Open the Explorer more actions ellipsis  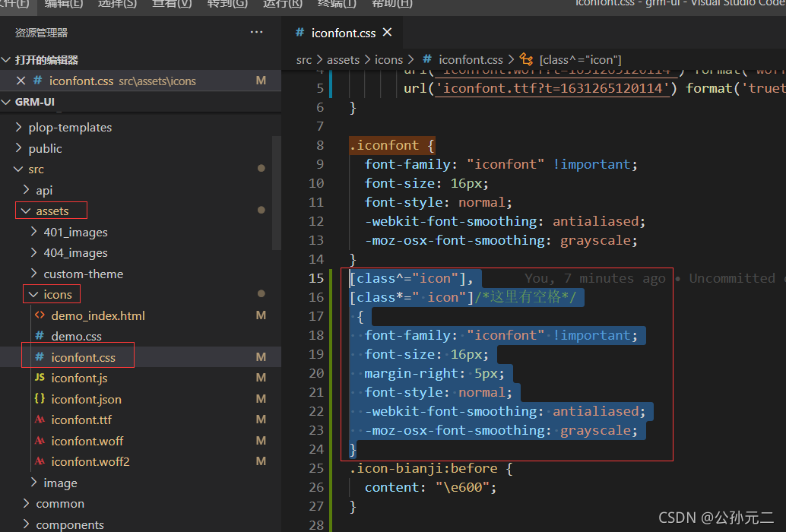point(256,32)
